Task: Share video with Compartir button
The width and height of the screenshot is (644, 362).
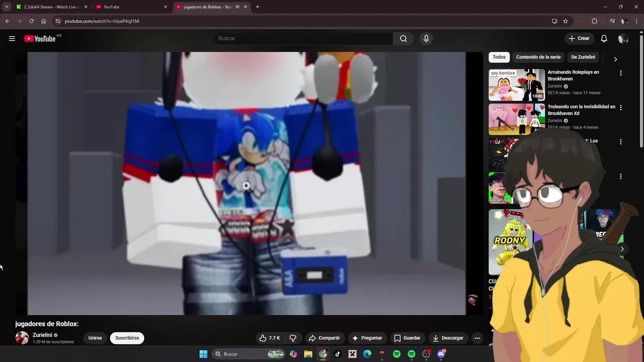Action: 324,338
